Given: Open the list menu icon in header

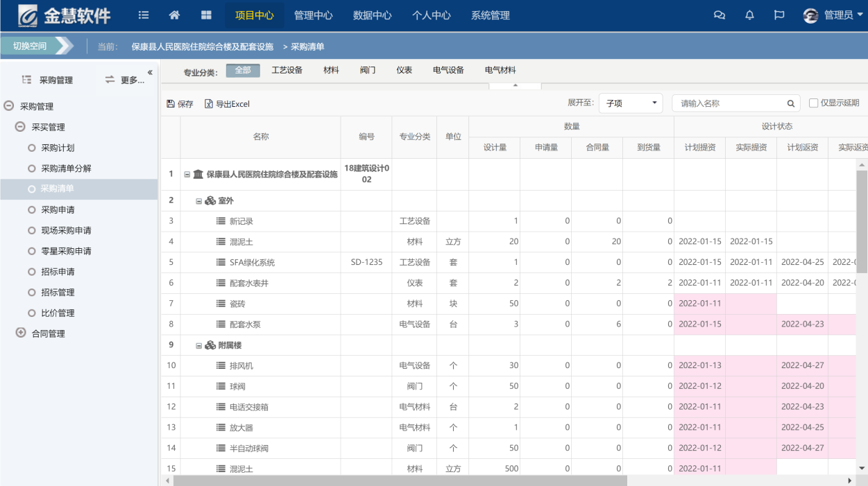Looking at the screenshot, I should pyautogui.click(x=144, y=15).
